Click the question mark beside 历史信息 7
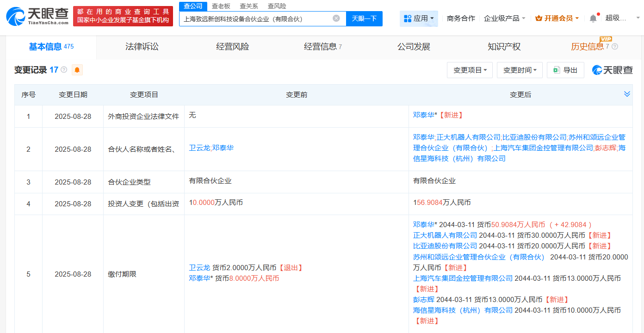 pyautogui.click(x=615, y=46)
